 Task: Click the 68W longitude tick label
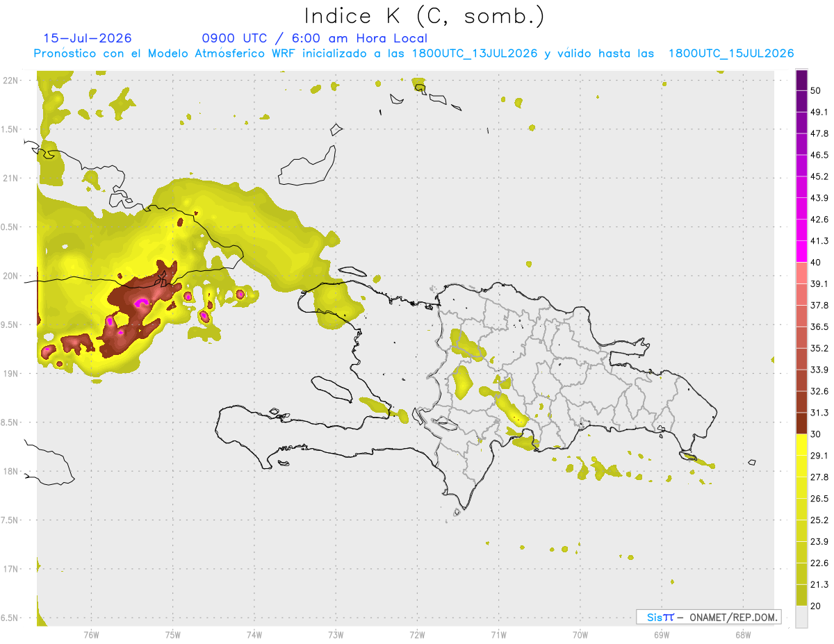point(742,634)
